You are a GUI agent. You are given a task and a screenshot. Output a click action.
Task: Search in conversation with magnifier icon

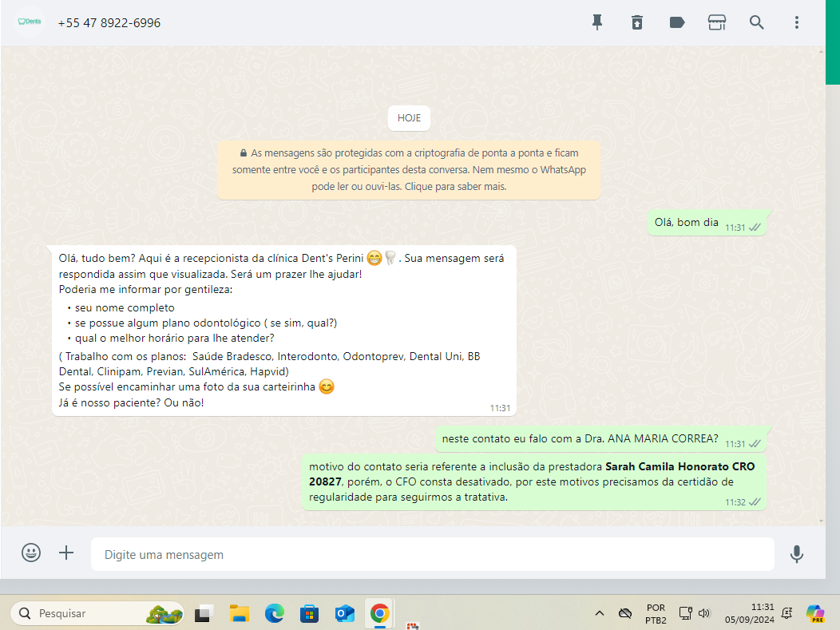(x=756, y=22)
